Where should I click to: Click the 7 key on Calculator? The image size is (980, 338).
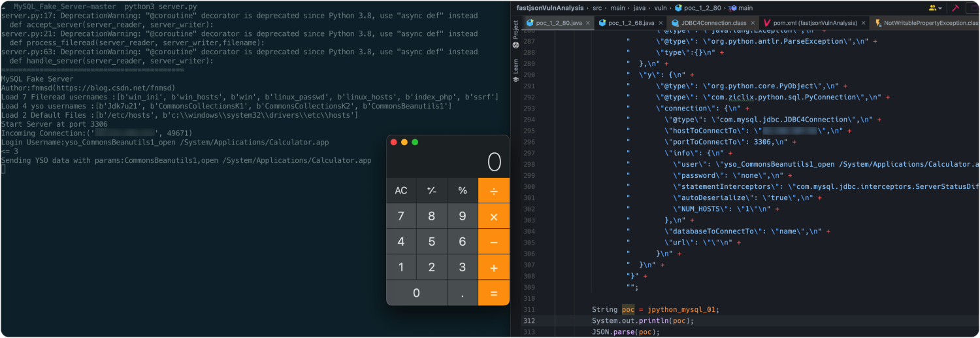coord(401,216)
